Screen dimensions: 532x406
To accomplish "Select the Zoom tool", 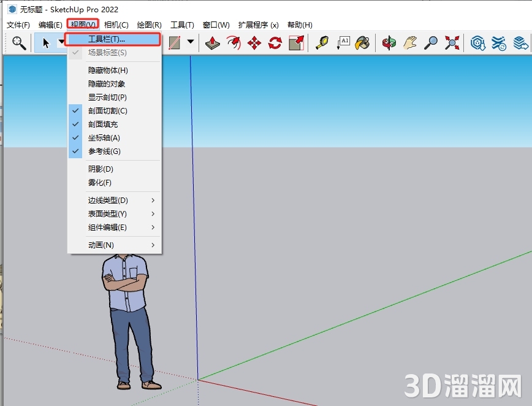I will tap(430, 43).
